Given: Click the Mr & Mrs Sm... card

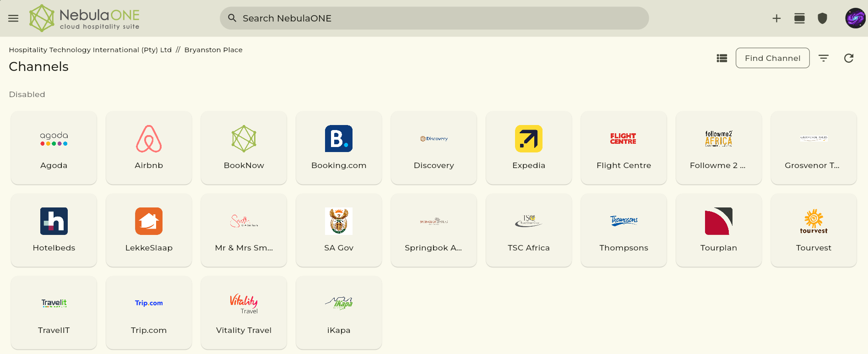Looking at the screenshot, I should tap(244, 230).
